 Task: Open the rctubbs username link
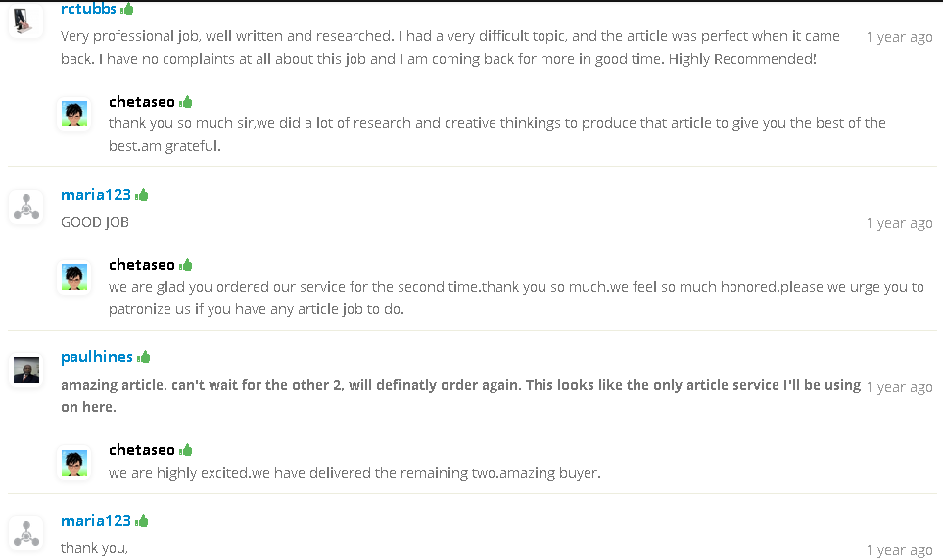88,9
